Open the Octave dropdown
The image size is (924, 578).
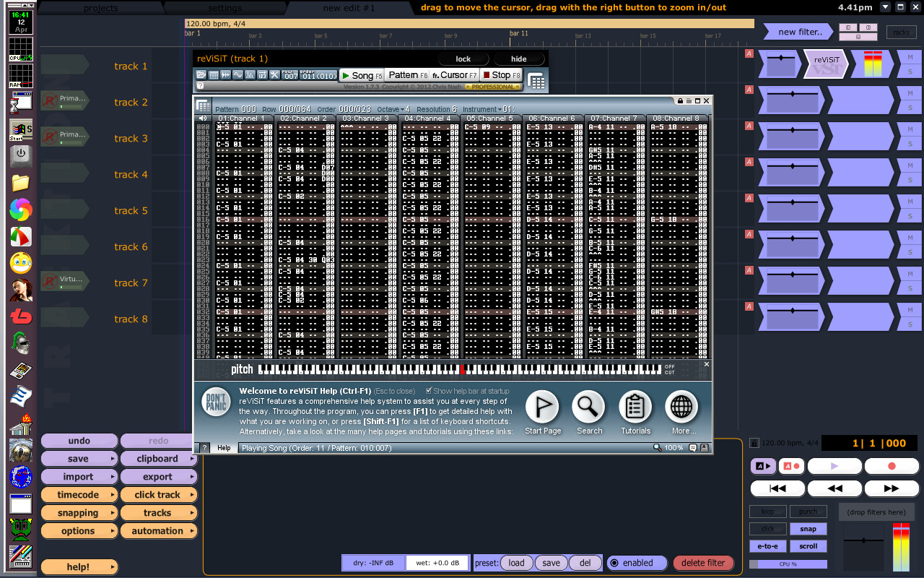[x=393, y=109]
